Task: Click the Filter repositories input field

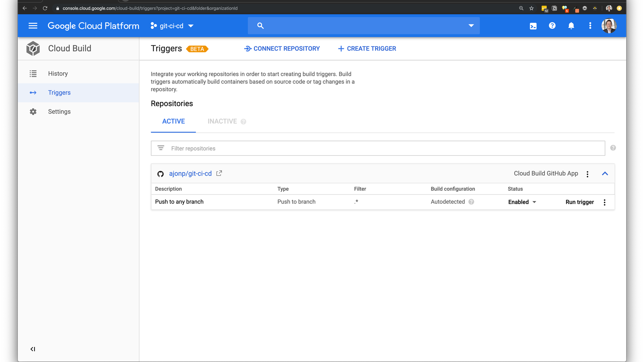Action: point(377,148)
